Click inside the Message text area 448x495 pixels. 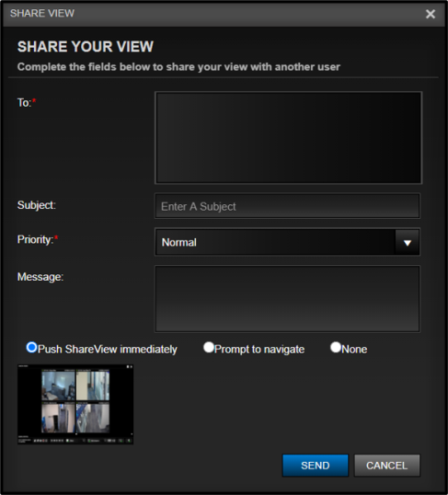coord(287,299)
